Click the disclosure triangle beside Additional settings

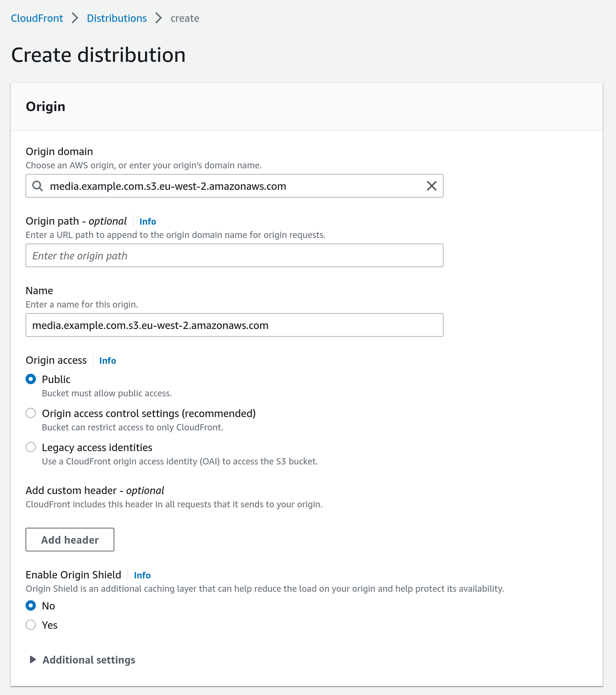tap(33, 660)
